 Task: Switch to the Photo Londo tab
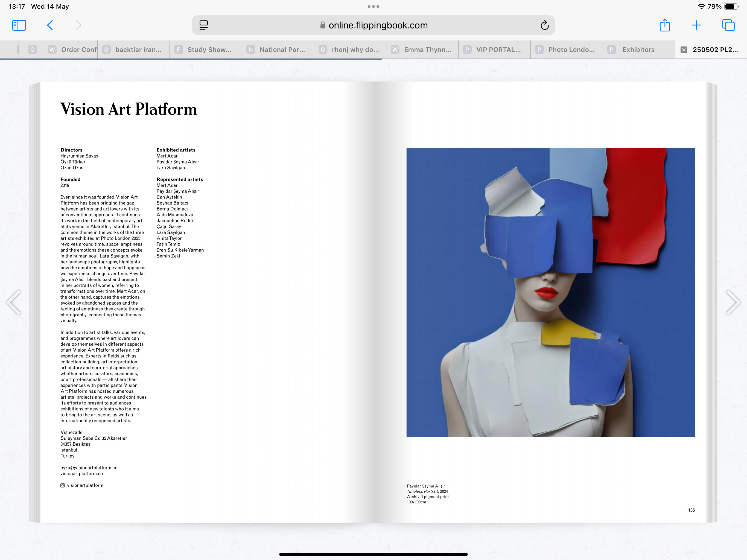[x=567, y=50]
